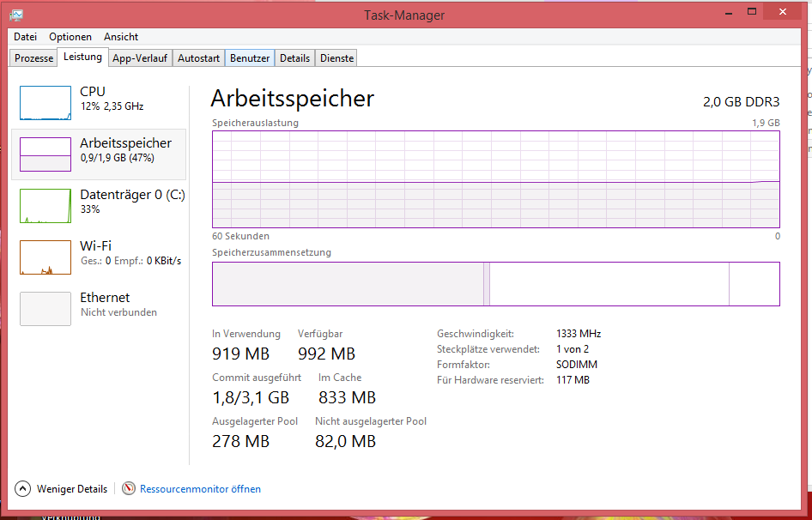Open the Autostart tab
The width and height of the screenshot is (812, 520).
tap(198, 58)
